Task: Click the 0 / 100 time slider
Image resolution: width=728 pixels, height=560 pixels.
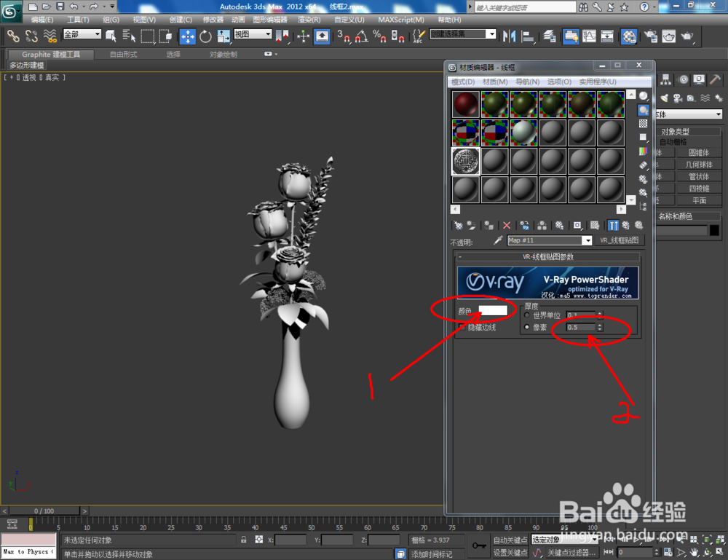Action: (44, 510)
